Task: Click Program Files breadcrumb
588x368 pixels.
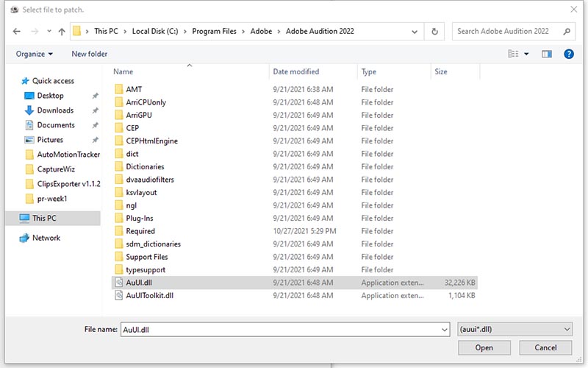Action: (x=214, y=31)
